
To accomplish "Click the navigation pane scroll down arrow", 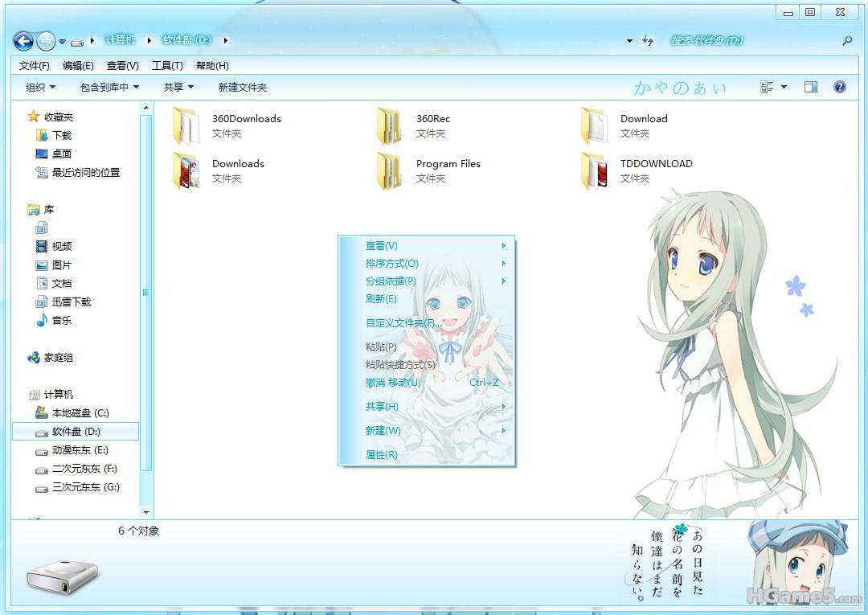I will [146, 513].
